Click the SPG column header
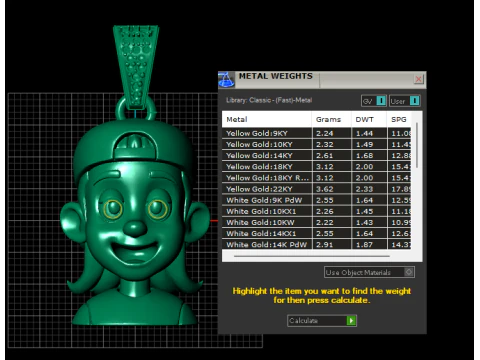Screen dimensions: 480x360 point(399,119)
